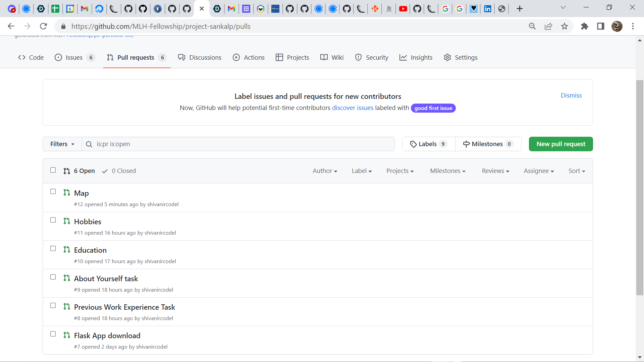The width and height of the screenshot is (644, 362).
Task: Open the Chrome profile avatar
Action: coord(617,26)
